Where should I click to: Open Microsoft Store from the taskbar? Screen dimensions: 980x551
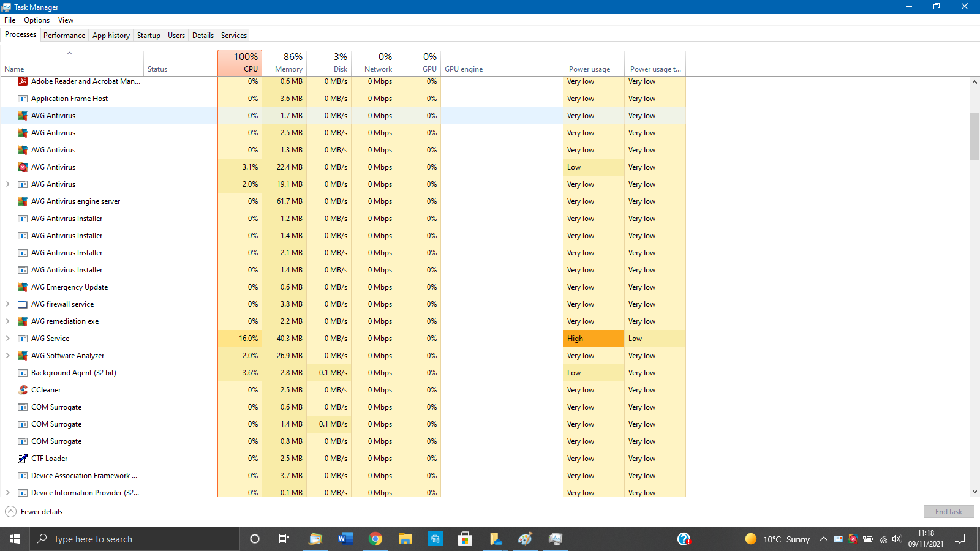466,539
